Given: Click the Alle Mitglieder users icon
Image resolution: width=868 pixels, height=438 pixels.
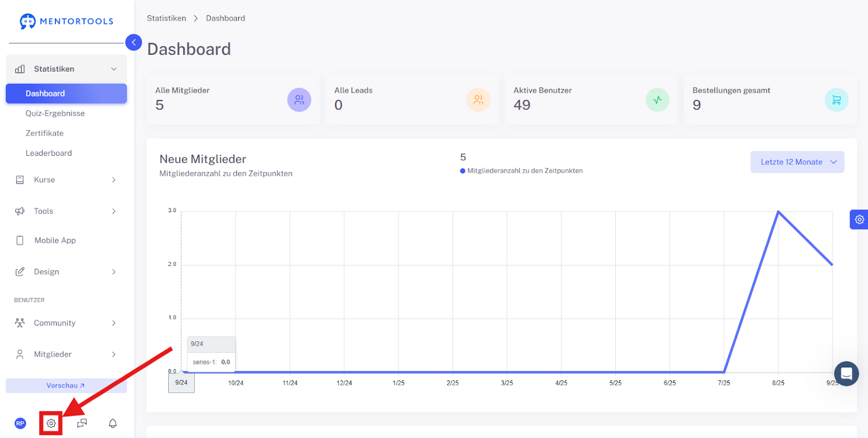Looking at the screenshot, I should [299, 100].
